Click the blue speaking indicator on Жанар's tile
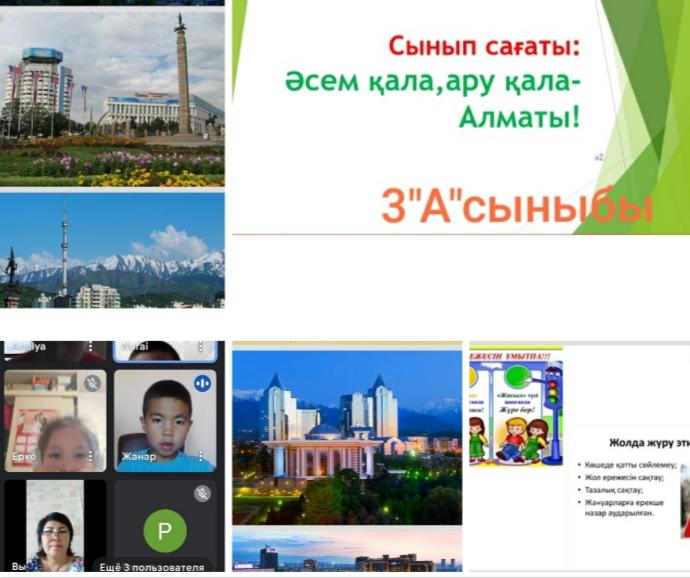690x578 pixels. pyautogui.click(x=202, y=383)
